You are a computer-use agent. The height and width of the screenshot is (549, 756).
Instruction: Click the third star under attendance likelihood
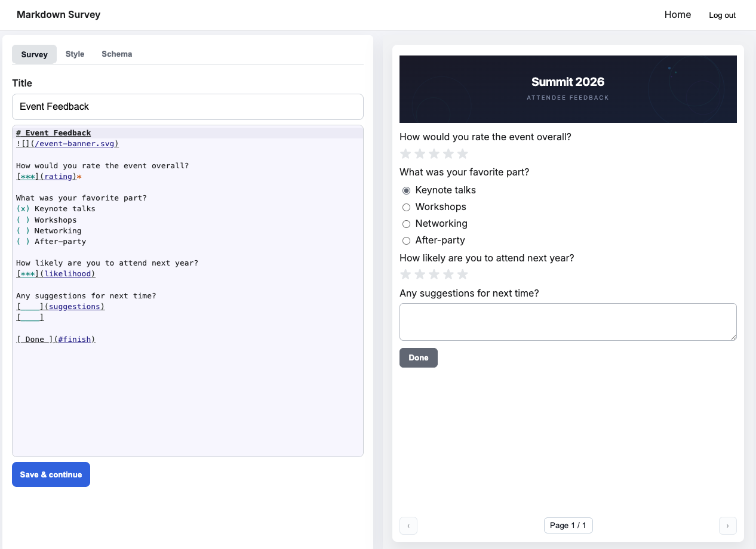pyautogui.click(x=434, y=274)
